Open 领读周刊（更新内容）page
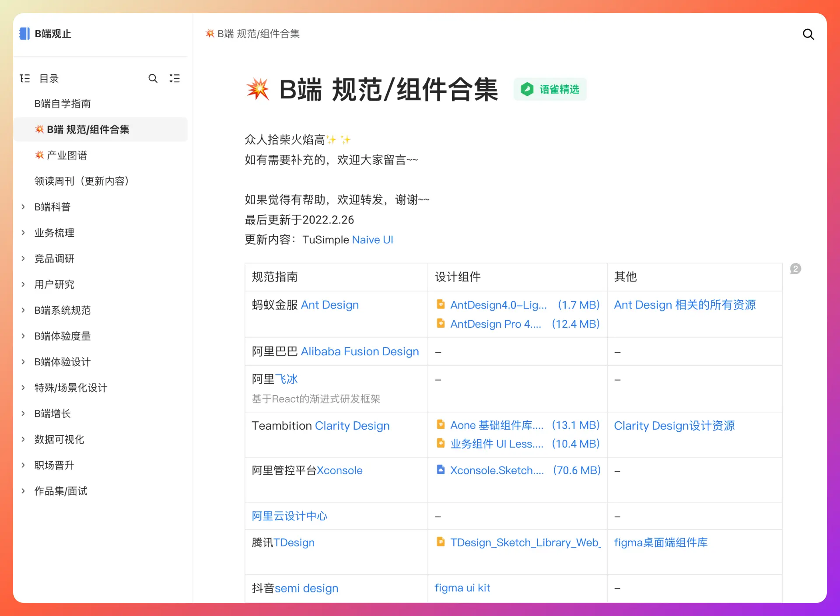This screenshot has width=840, height=616. 81,181
